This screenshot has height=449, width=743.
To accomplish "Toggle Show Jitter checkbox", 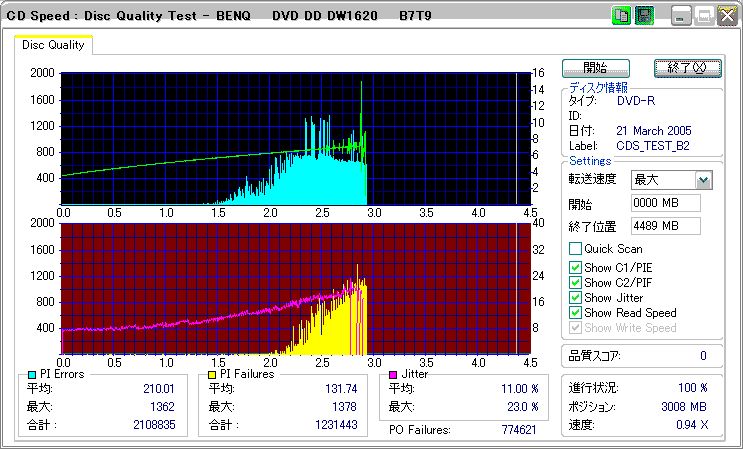I will pyautogui.click(x=575, y=298).
